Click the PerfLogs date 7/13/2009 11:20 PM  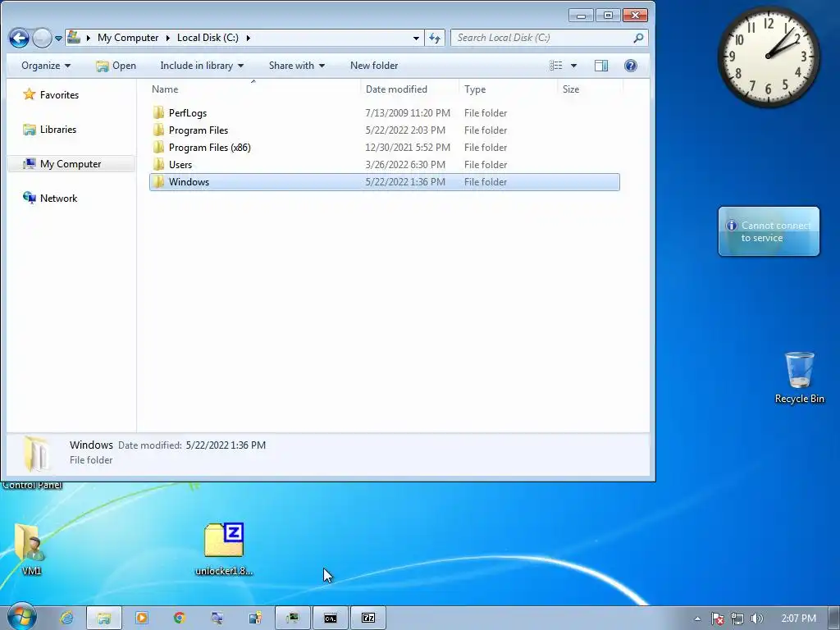tap(408, 113)
